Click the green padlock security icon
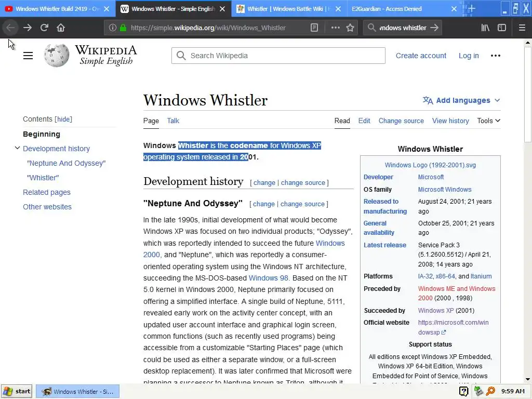532x399 pixels. click(123, 28)
